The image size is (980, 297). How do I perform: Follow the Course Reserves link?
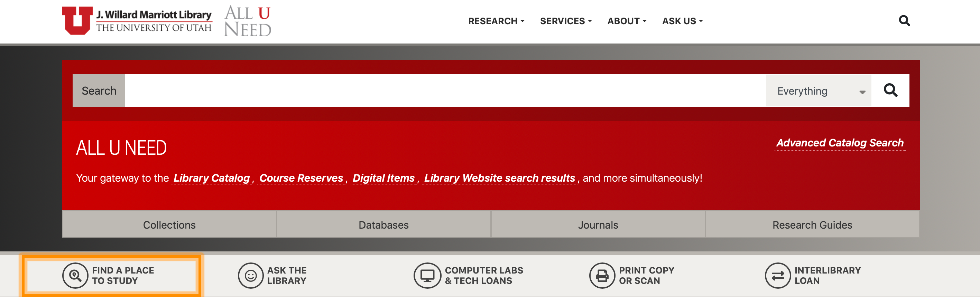(301, 178)
